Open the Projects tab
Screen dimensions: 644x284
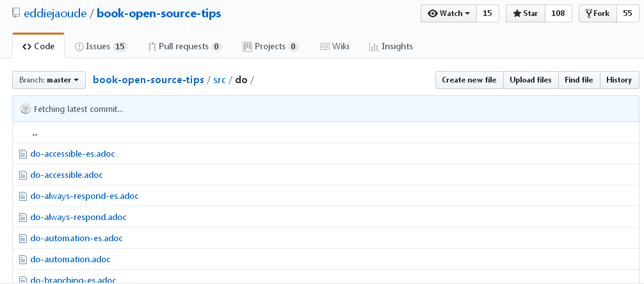point(270,47)
